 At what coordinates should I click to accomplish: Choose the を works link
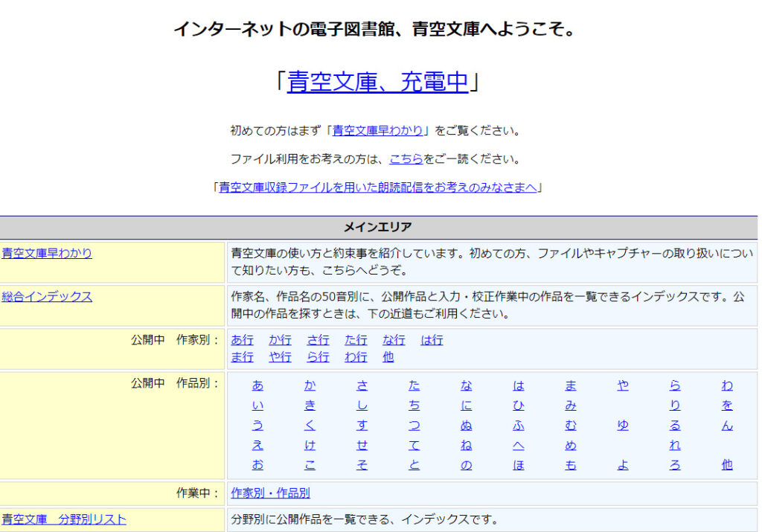pos(727,406)
